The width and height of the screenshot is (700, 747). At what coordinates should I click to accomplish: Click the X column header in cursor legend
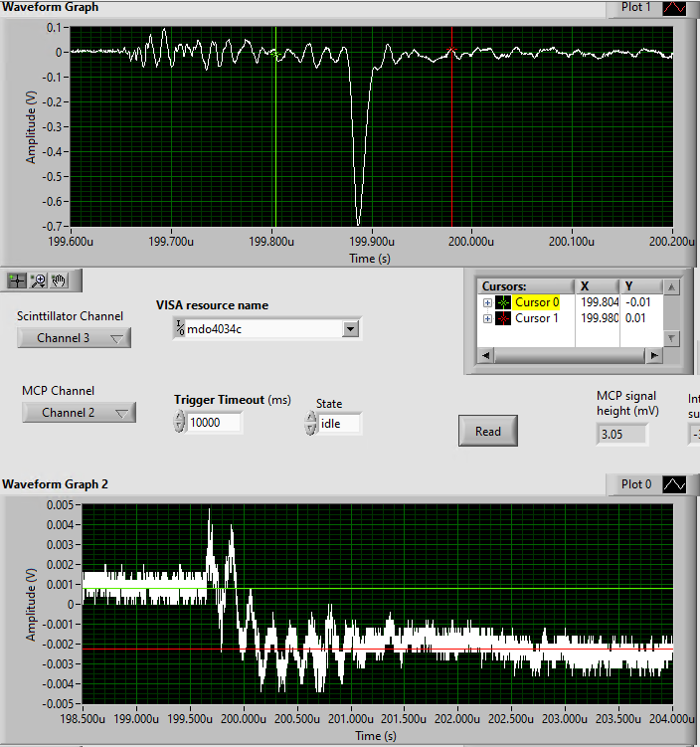598,286
